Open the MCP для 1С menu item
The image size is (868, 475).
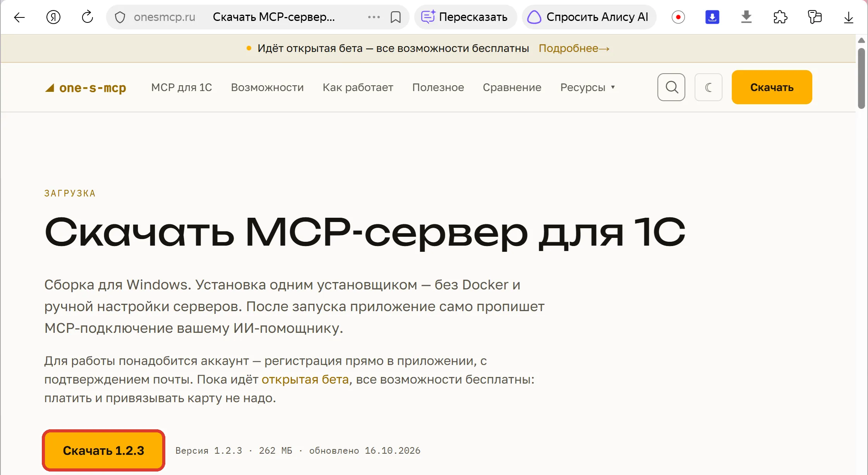(182, 88)
